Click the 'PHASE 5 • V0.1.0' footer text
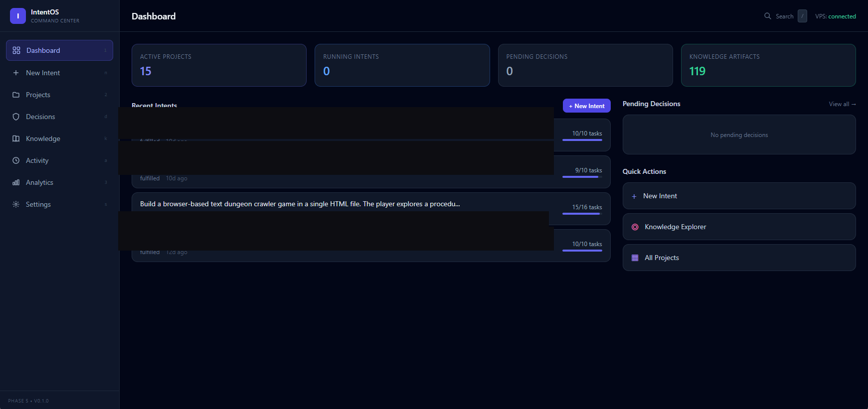The height and width of the screenshot is (409, 868). click(28, 401)
